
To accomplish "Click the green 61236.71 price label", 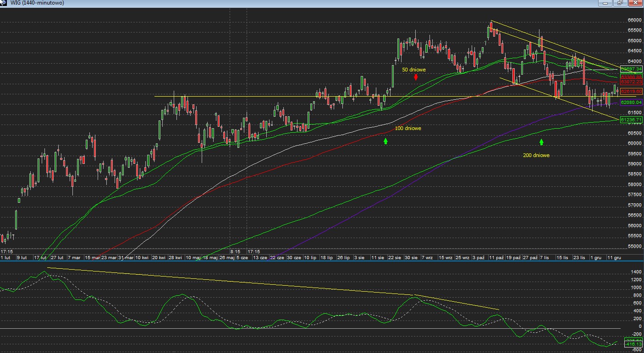I will 631,119.
